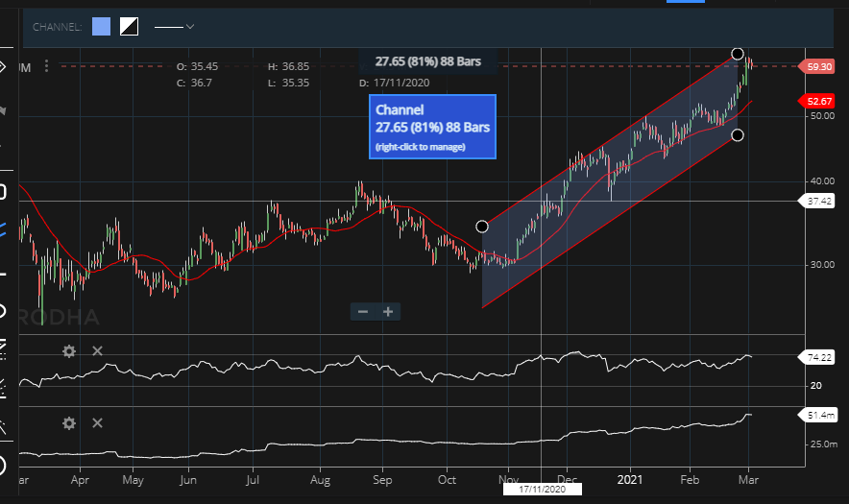This screenshot has height=504, width=849.
Task: Click the red 52.67 moving average label
Action: (817, 101)
